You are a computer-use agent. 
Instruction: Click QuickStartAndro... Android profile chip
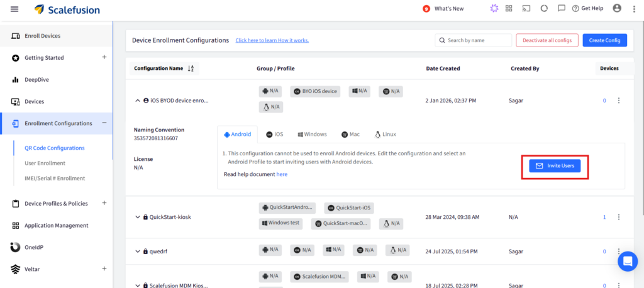pyautogui.click(x=287, y=208)
